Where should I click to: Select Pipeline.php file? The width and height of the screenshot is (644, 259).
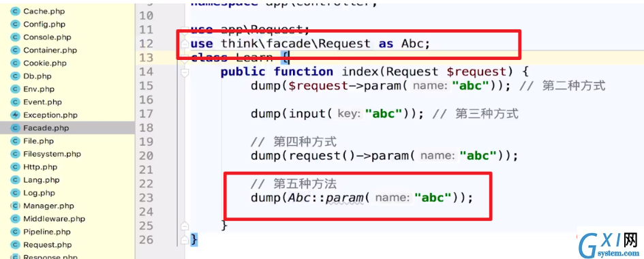(48, 232)
